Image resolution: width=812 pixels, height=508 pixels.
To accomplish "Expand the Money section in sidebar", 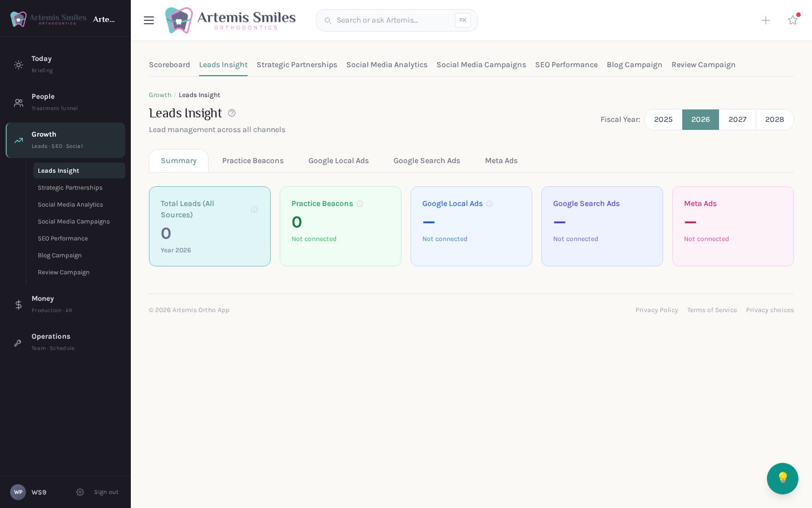I will tap(65, 304).
